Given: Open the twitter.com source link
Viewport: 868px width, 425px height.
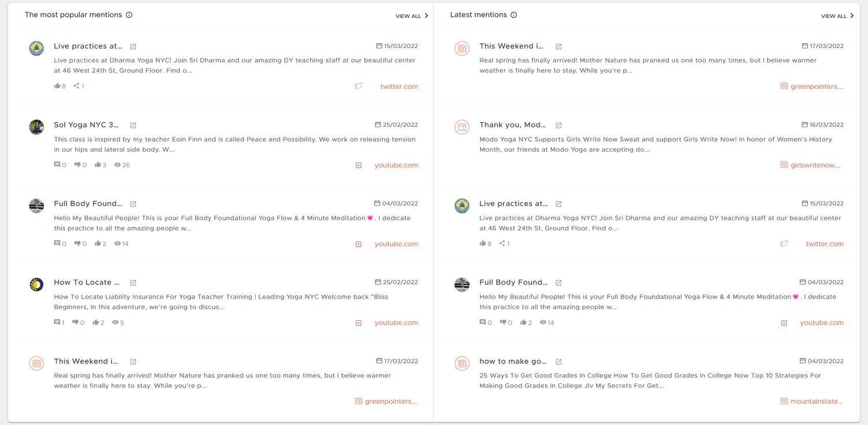Looking at the screenshot, I should [x=399, y=86].
